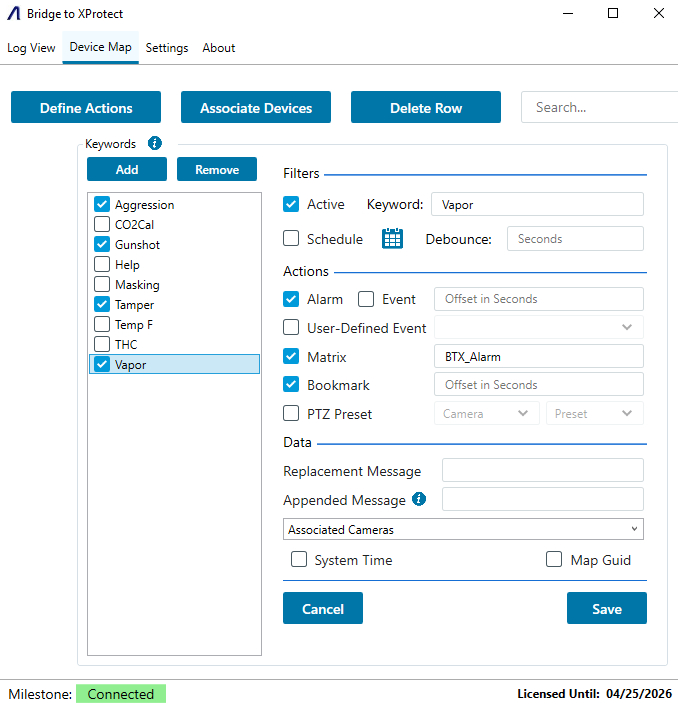
Task: Enable the Schedule checkbox
Action: coord(291,238)
